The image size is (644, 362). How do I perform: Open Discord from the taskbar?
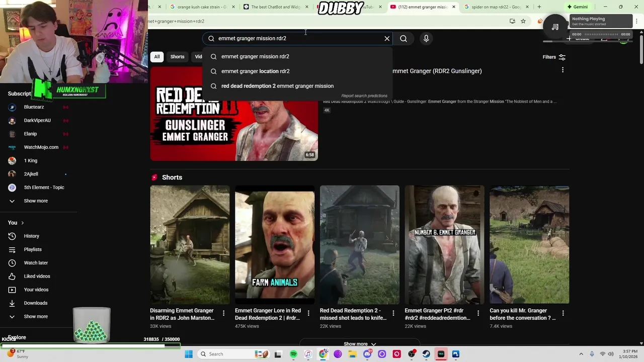(x=367, y=354)
